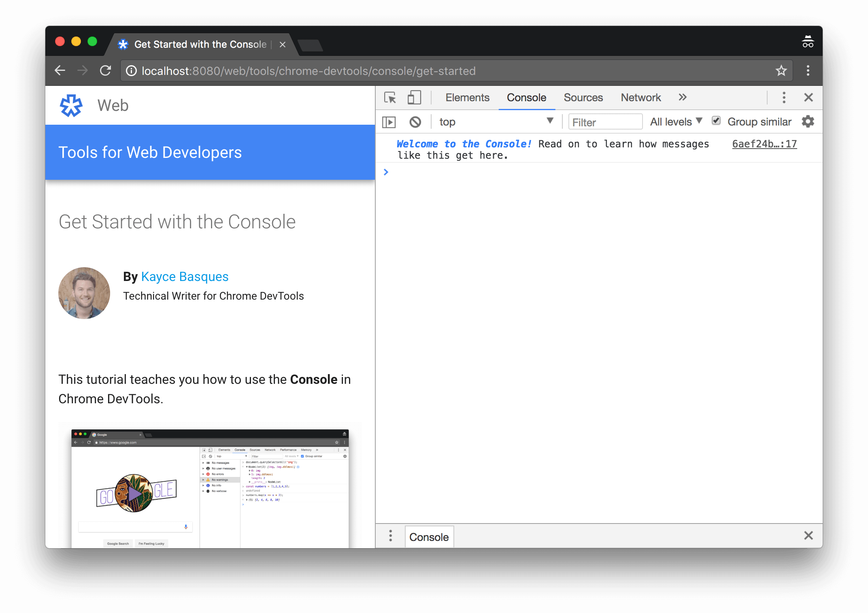Uncheck the Group similar checkbox

click(716, 121)
